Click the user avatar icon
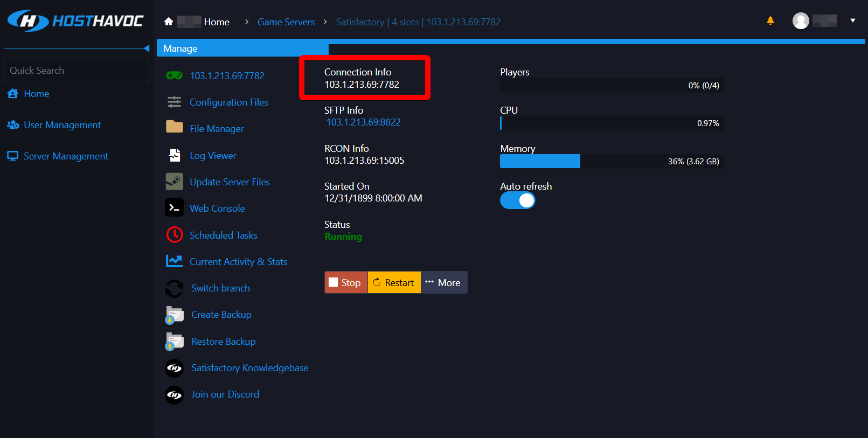The image size is (868, 438). click(801, 20)
